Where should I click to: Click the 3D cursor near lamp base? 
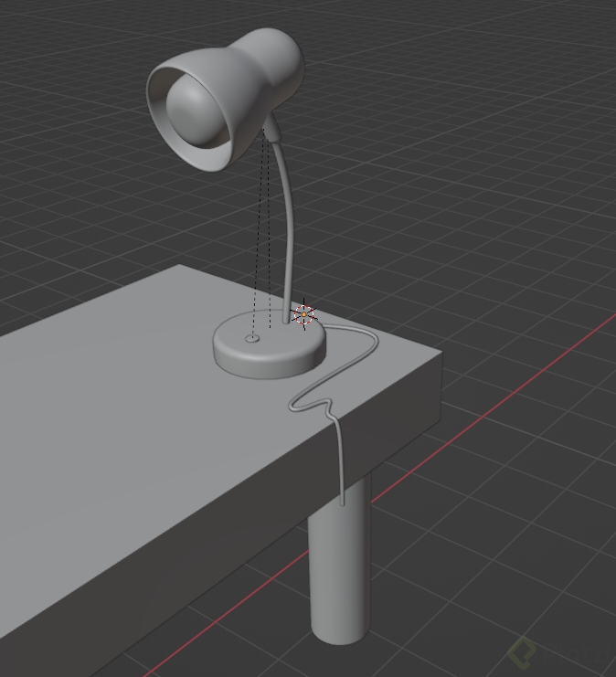304,315
